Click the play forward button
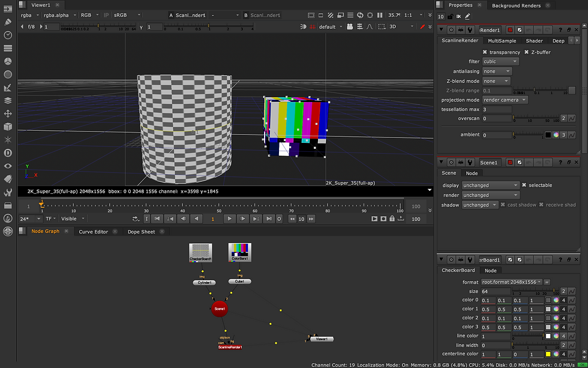 tap(229, 219)
